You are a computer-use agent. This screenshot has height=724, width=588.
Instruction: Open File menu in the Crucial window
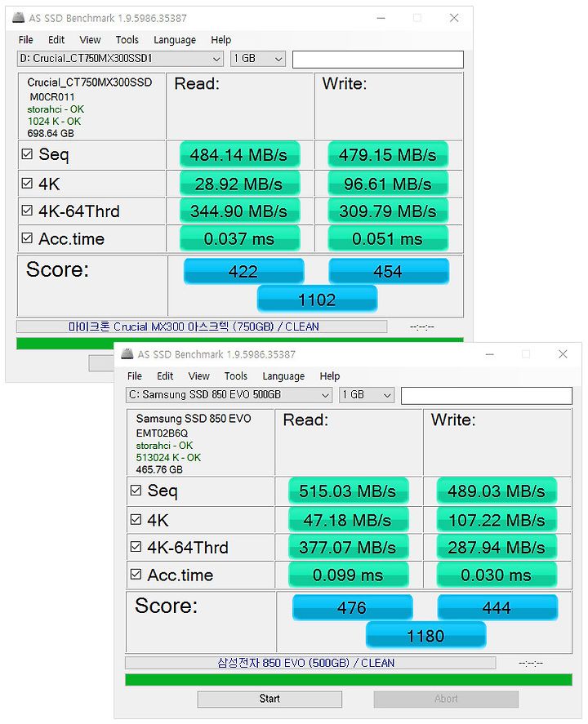click(26, 40)
